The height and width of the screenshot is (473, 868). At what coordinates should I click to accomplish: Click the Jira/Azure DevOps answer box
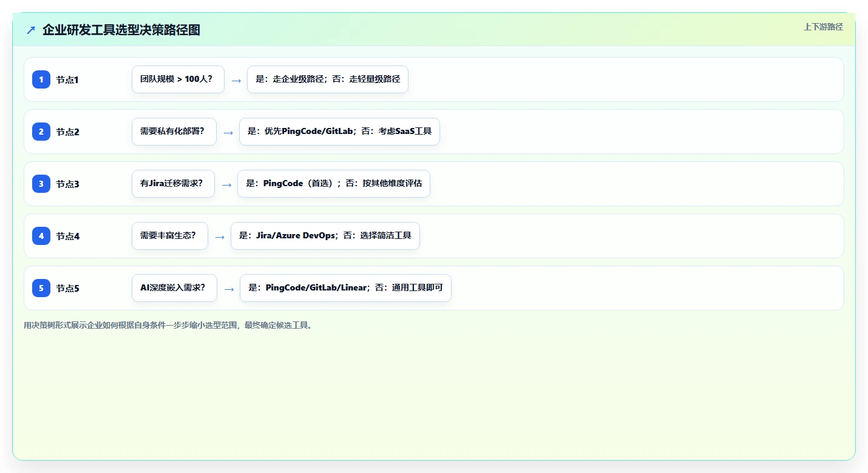(325, 236)
